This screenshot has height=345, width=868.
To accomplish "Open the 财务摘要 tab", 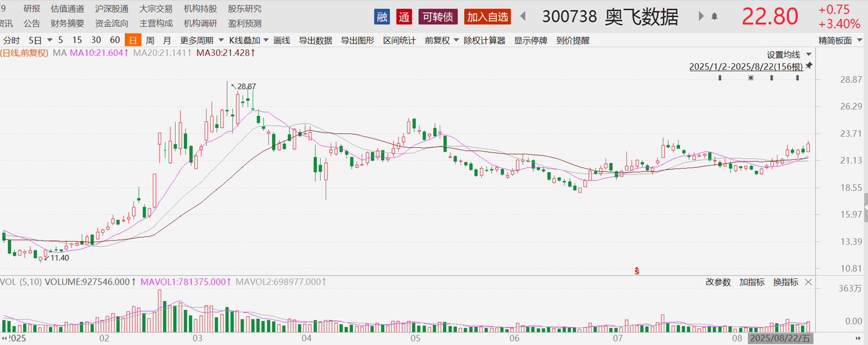I will click(68, 23).
